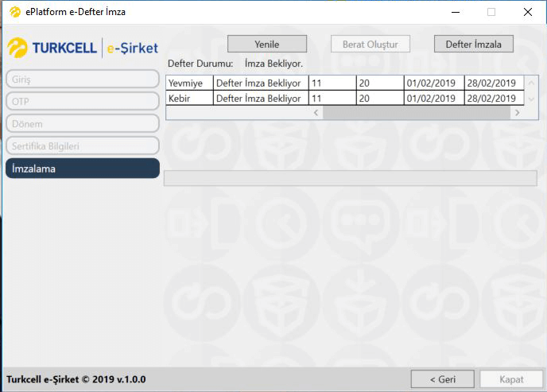The image size is (547, 392).
Task: Click the horizontal scrollbar right arrow
Action: click(x=518, y=113)
